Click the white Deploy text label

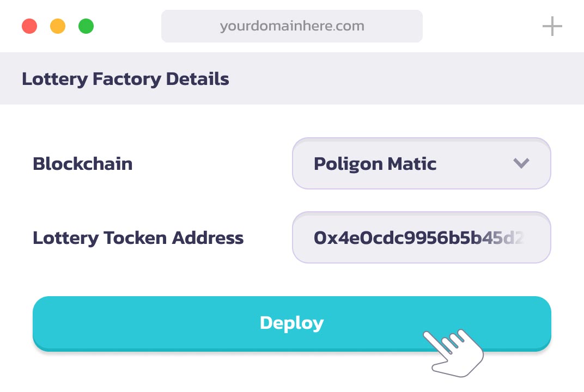[x=292, y=323]
